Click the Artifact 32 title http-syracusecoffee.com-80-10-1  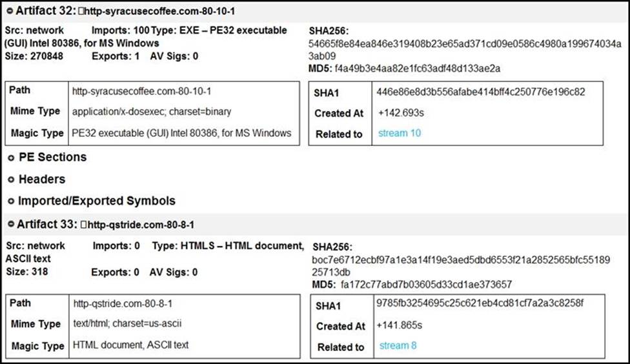click(160, 11)
